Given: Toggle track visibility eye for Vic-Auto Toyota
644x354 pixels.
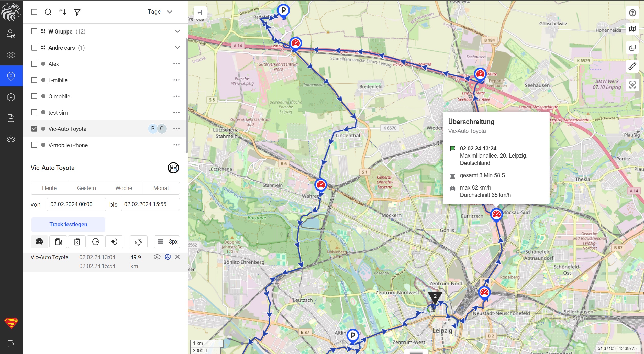Looking at the screenshot, I should [x=157, y=257].
